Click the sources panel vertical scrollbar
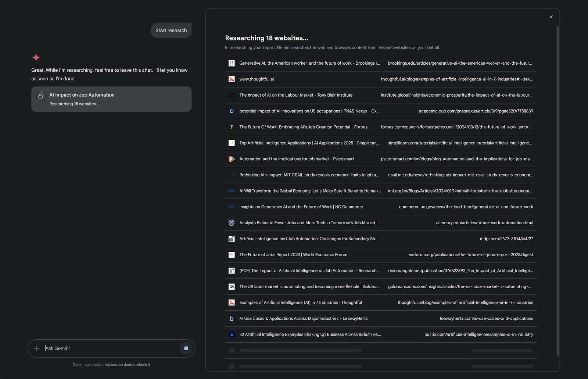588x379 pixels. 558,191
